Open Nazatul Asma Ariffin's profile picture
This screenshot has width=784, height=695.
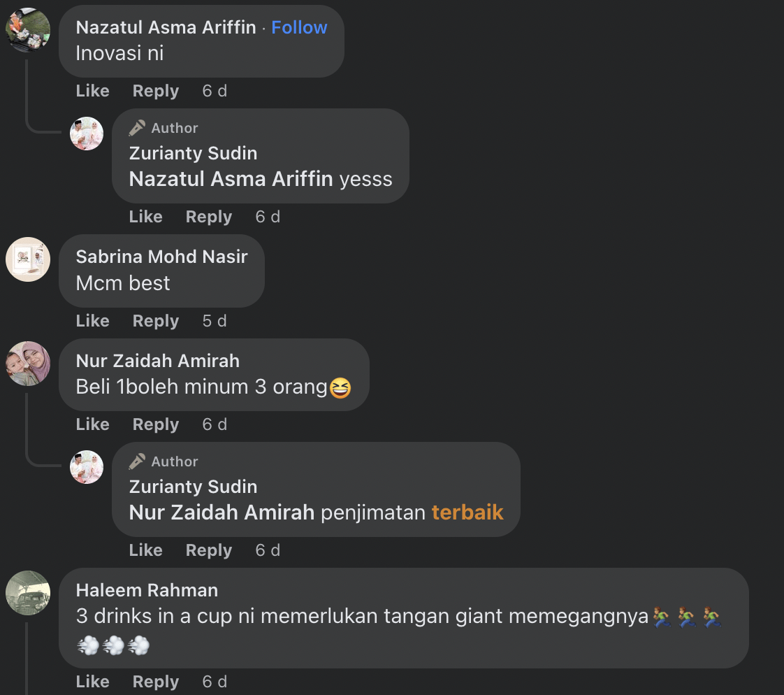[28, 30]
